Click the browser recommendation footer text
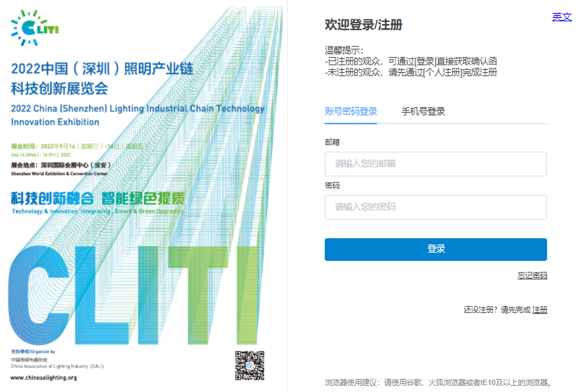This screenshot has height=392, width=578. 438,383
